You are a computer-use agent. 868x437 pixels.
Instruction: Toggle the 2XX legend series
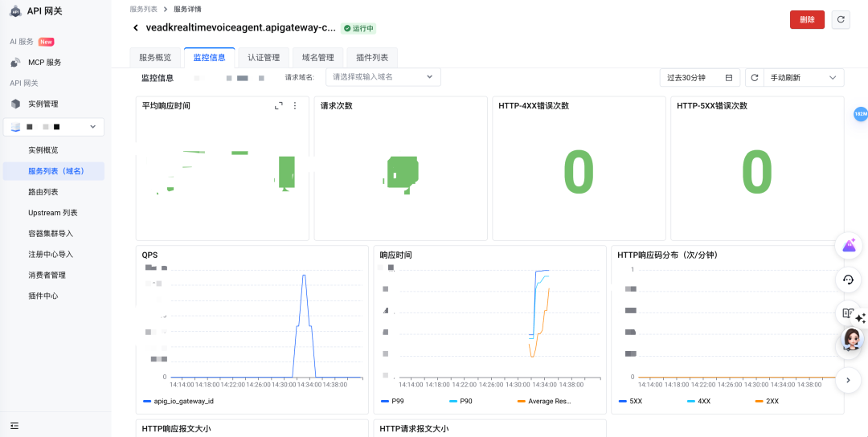click(768, 401)
